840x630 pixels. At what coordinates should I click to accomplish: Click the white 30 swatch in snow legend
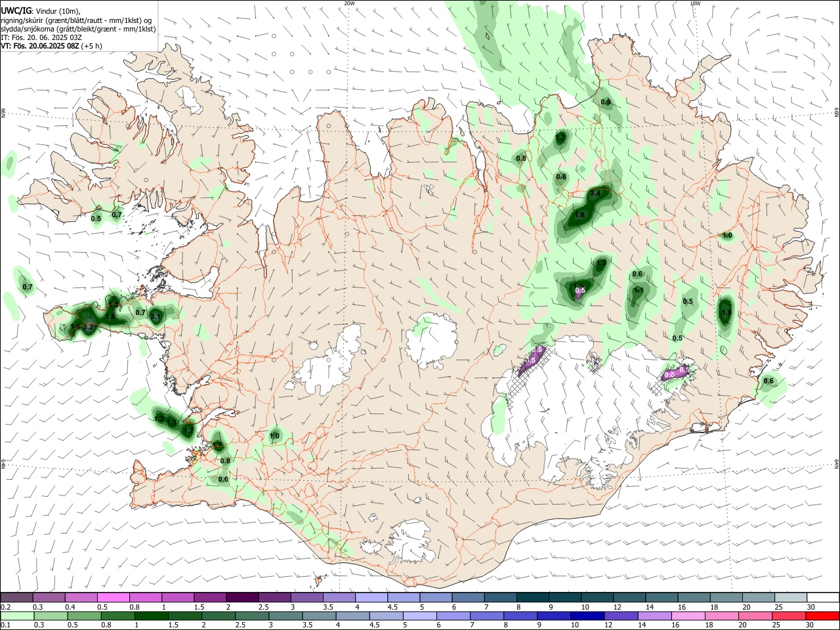click(x=824, y=597)
